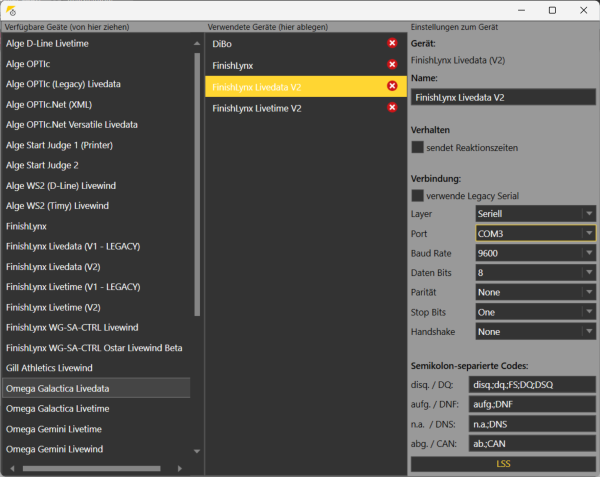Viewport: 600px width, 477px height.
Task: Click the available devices horizontal scrollbar
Action: (x=91, y=468)
